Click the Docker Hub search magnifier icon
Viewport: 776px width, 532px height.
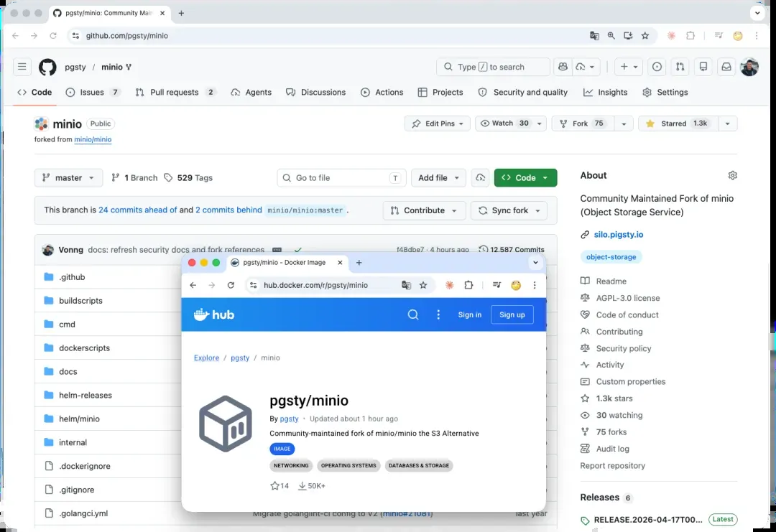[412, 314]
